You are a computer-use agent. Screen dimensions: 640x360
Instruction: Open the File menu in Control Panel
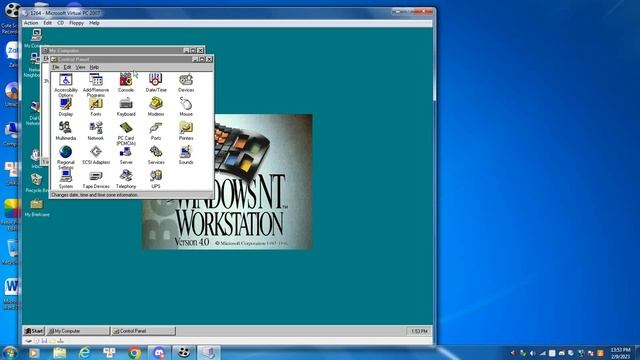56,67
